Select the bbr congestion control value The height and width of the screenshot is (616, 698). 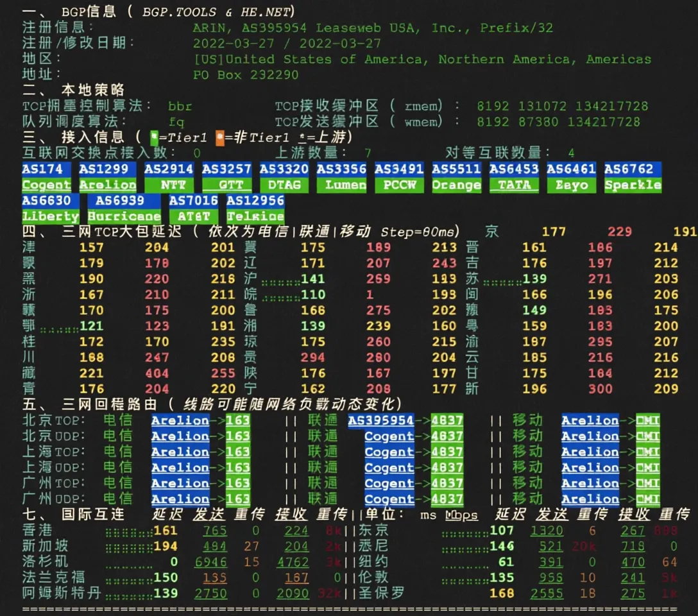point(180,107)
